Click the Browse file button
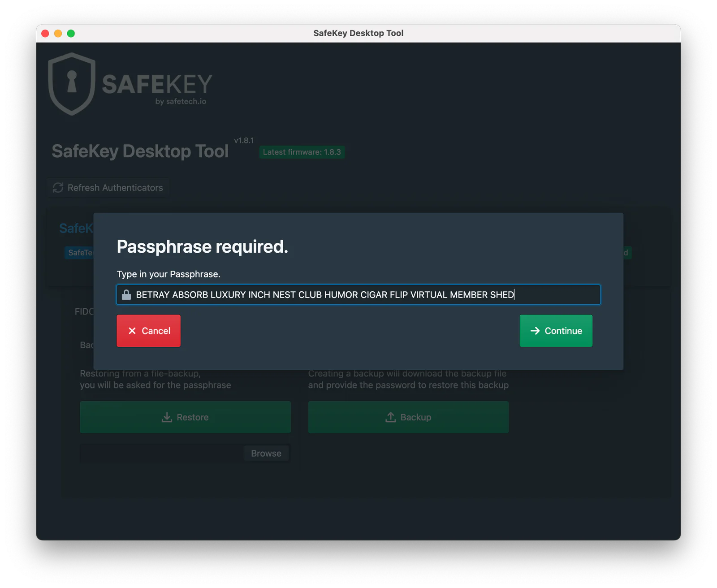 click(266, 453)
